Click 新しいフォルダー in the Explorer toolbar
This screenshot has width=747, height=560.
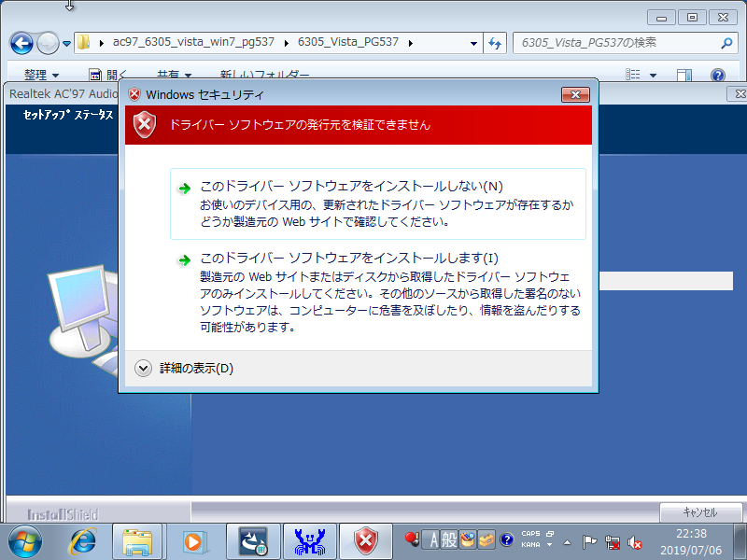pyautogui.click(x=264, y=75)
